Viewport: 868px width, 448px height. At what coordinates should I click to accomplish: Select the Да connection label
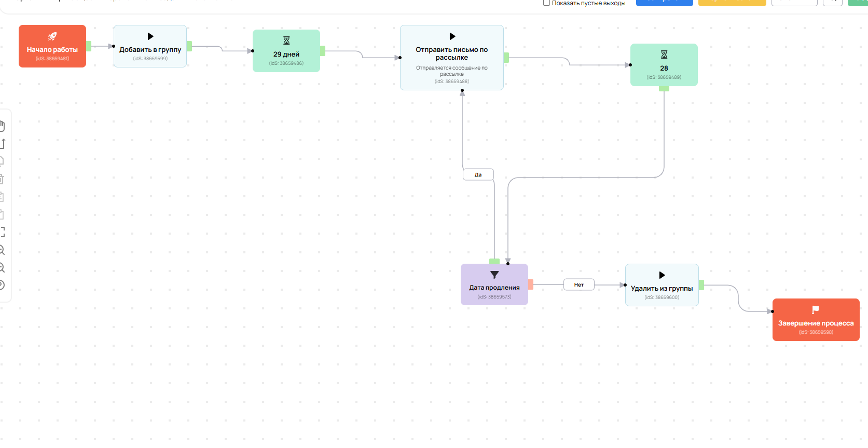(478, 174)
